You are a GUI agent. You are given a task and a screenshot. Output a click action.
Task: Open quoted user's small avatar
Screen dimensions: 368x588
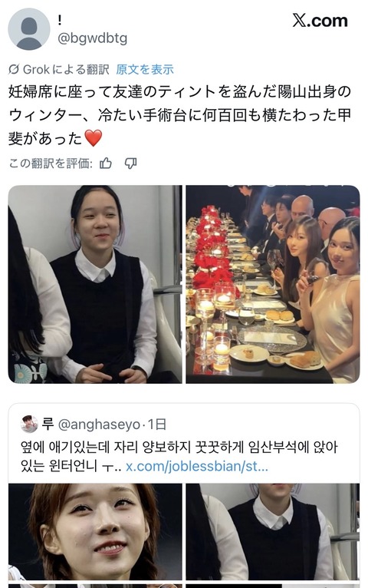coord(29,424)
